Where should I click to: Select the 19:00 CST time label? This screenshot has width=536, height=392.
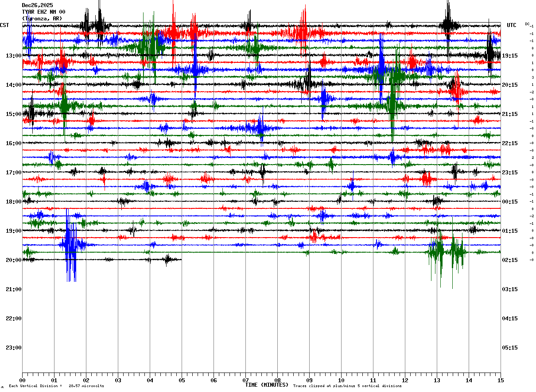(x=13, y=231)
